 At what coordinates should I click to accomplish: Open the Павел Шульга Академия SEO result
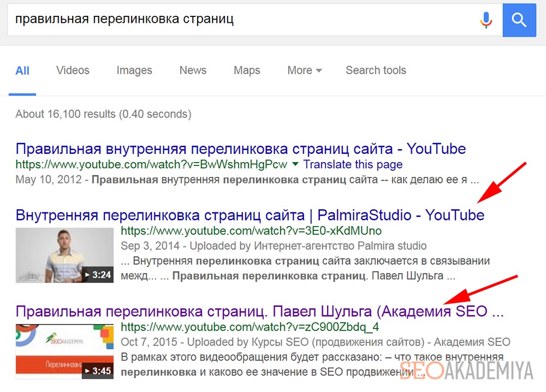(x=259, y=312)
